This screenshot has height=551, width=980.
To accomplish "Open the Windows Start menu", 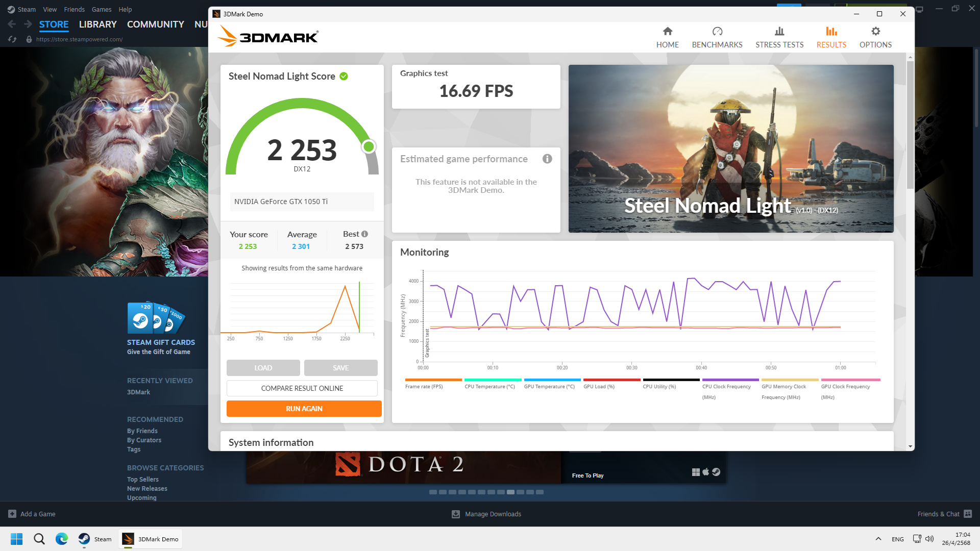I will [x=17, y=539].
